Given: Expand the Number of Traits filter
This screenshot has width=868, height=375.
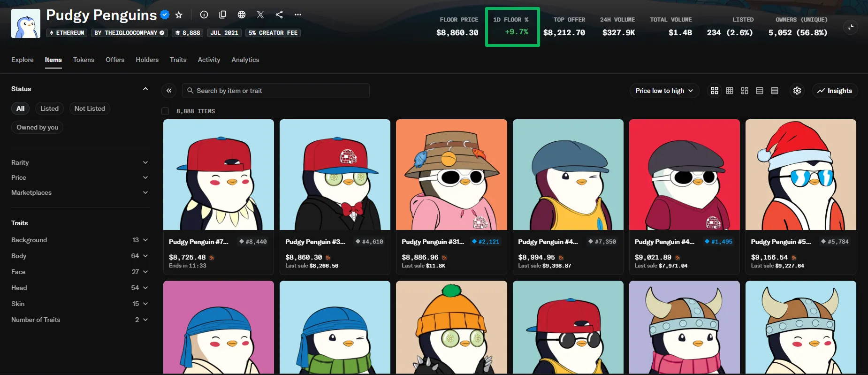Looking at the screenshot, I should [80, 320].
